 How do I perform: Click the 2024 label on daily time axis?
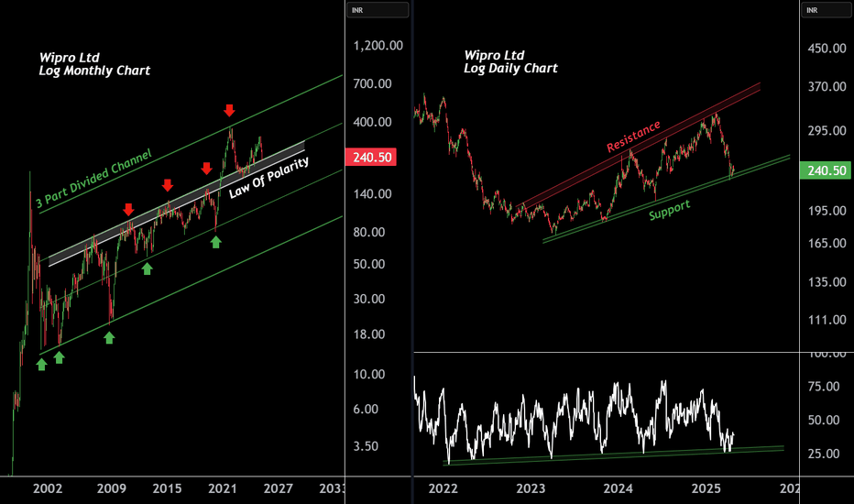(x=618, y=488)
